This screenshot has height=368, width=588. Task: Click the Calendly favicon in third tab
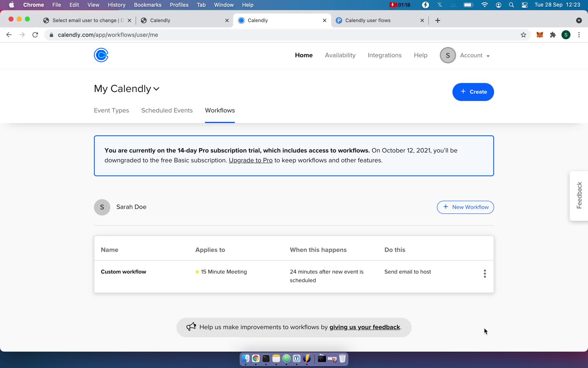[x=242, y=20]
